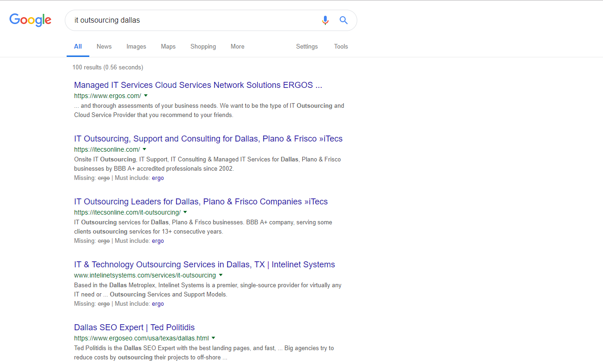
Task: Open search Tools
Action: pyautogui.click(x=341, y=46)
